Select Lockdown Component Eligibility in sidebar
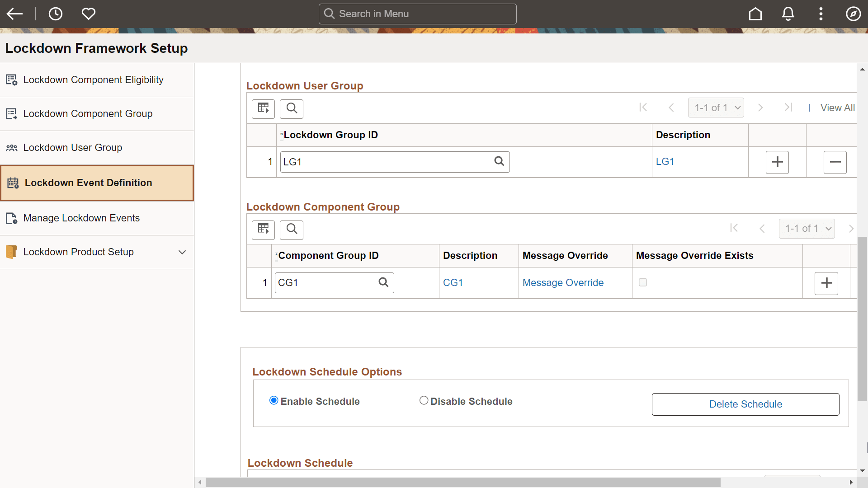 coord(93,80)
